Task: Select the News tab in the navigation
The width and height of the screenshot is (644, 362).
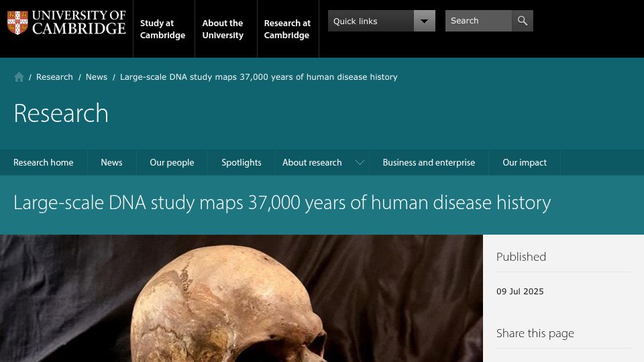Action: tap(112, 162)
